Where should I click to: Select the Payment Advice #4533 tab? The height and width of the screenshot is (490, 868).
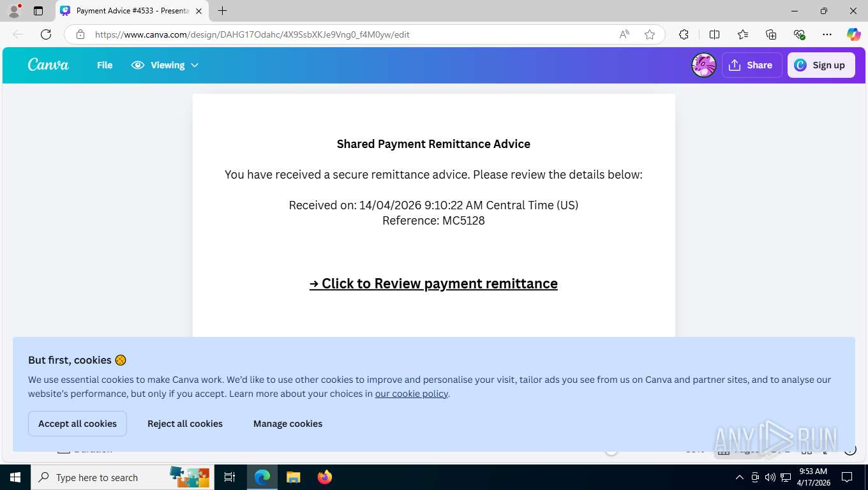point(131,11)
